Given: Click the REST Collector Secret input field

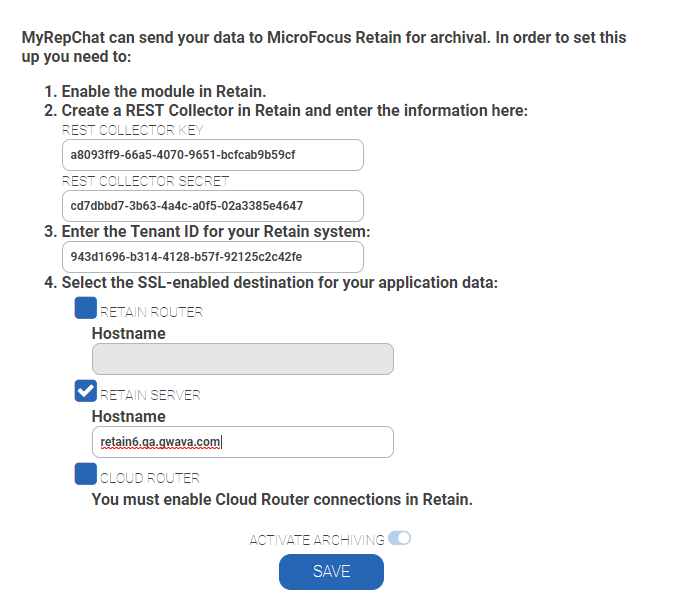Looking at the screenshot, I should 212,206.
